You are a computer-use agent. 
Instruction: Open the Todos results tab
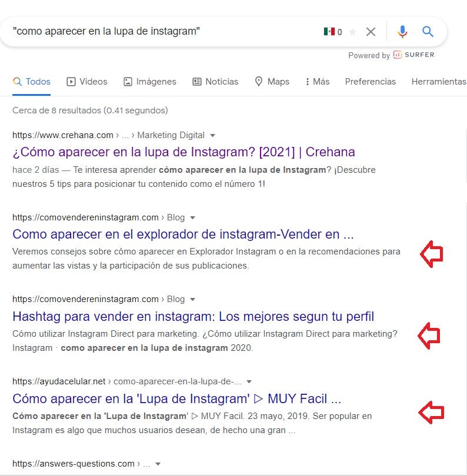pyautogui.click(x=32, y=82)
